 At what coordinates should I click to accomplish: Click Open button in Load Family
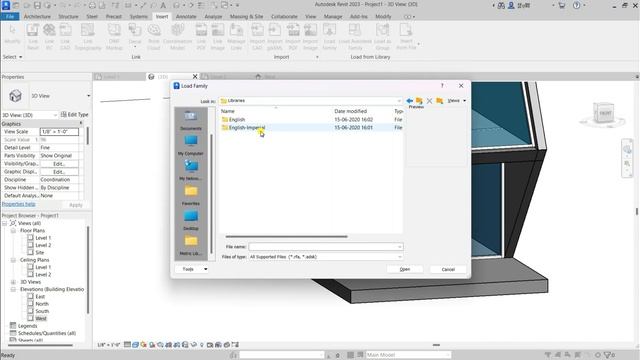pos(405,269)
